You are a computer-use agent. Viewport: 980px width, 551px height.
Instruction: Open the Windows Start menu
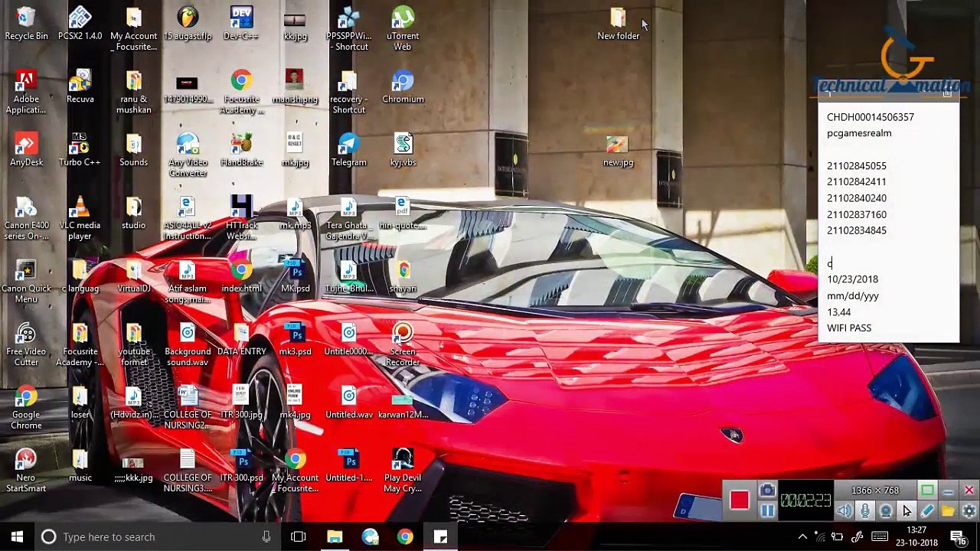[x=17, y=537]
